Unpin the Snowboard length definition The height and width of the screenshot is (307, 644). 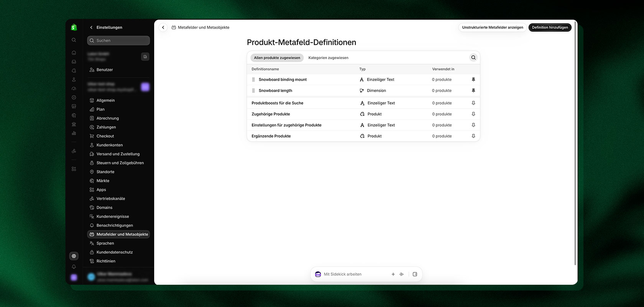pos(473,91)
